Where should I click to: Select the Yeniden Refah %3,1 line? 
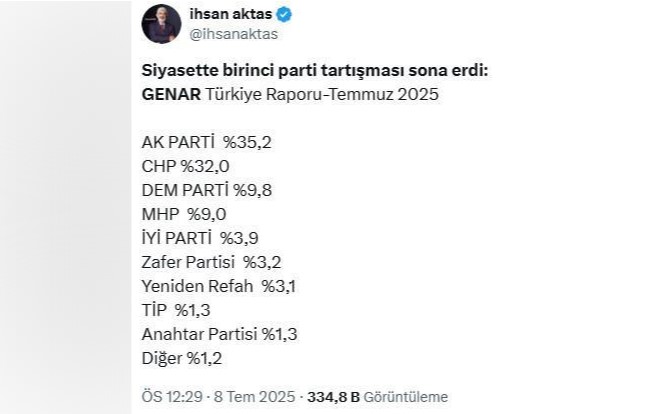[x=219, y=286]
